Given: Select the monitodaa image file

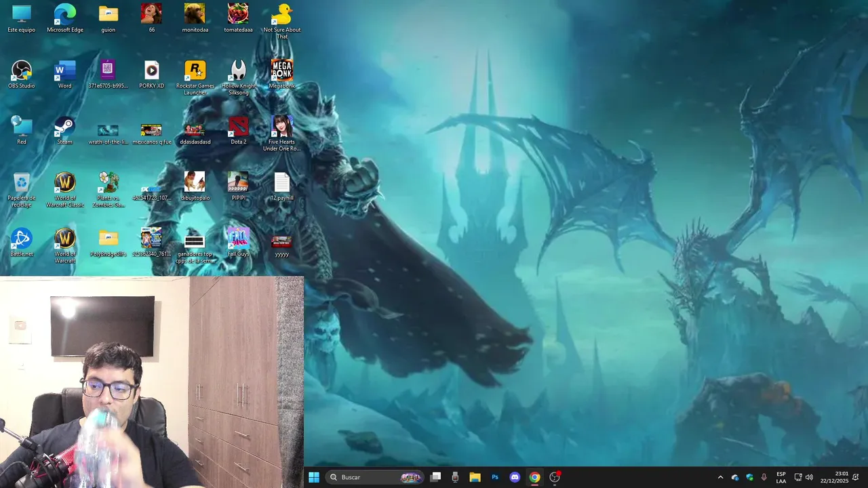Looking at the screenshot, I should coord(195,18).
